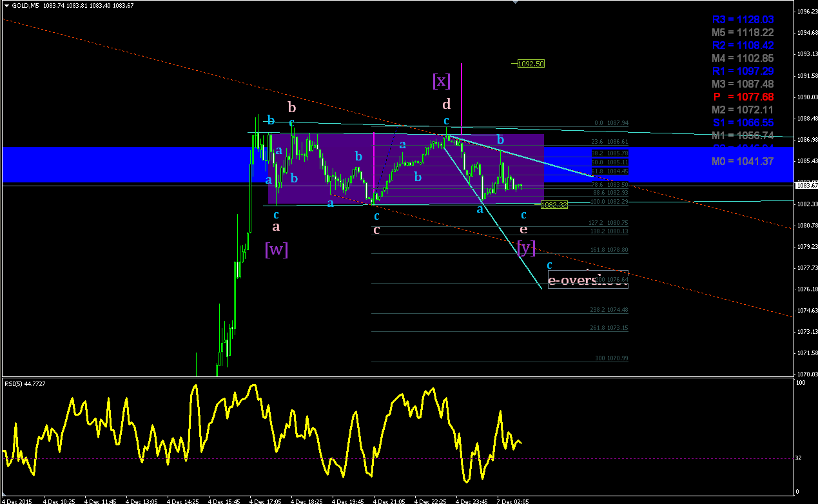Click the RSI(5) 44.7727 indicator label
The height and width of the screenshot is (504, 818).
pyautogui.click(x=25, y=384)
